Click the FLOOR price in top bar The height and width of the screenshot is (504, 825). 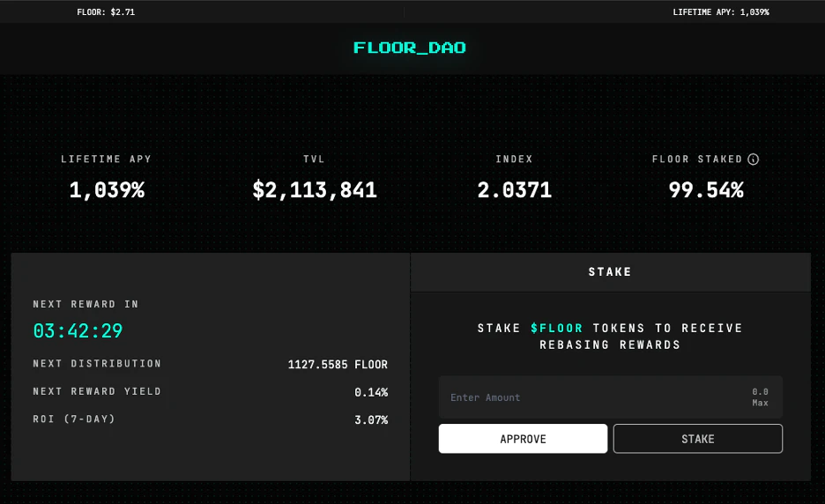(106, 12)
